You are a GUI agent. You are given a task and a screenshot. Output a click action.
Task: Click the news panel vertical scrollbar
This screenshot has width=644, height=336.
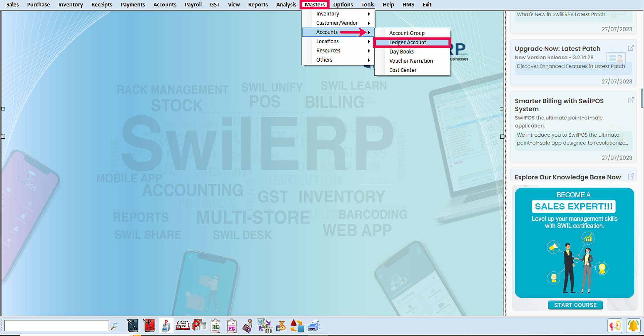click(642, 98)
